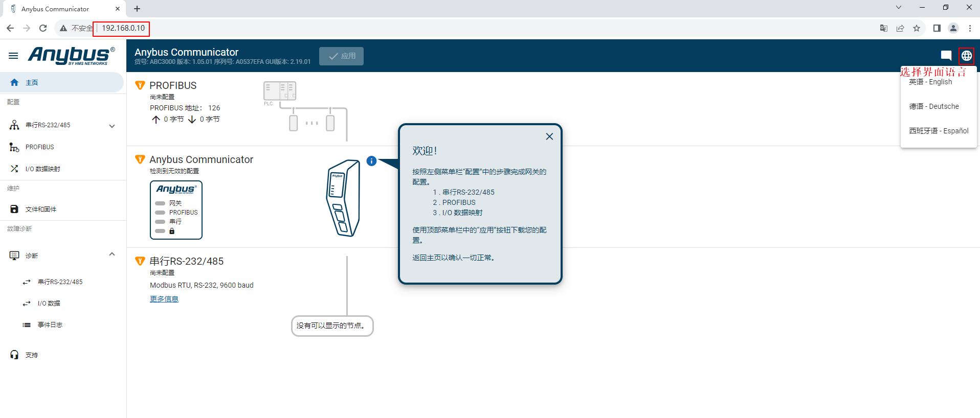Click the gateway device illustration
980x418 pixels.
coord(343,198)
